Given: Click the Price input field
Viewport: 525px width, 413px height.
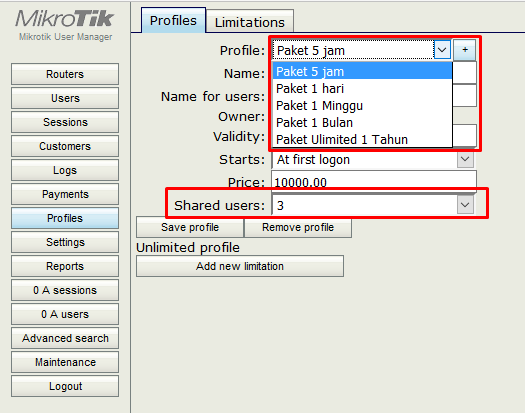Looking at the screenshot, I should coord(374,182).
